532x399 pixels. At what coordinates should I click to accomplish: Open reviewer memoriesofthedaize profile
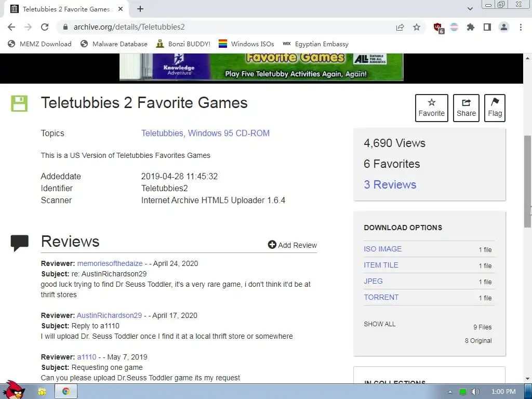pos(110,263)
